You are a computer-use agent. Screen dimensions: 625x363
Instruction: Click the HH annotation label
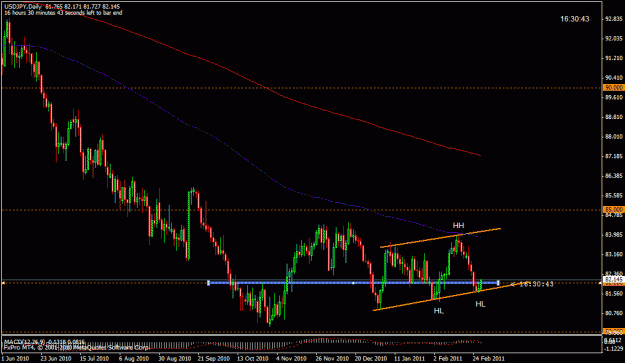458,226
